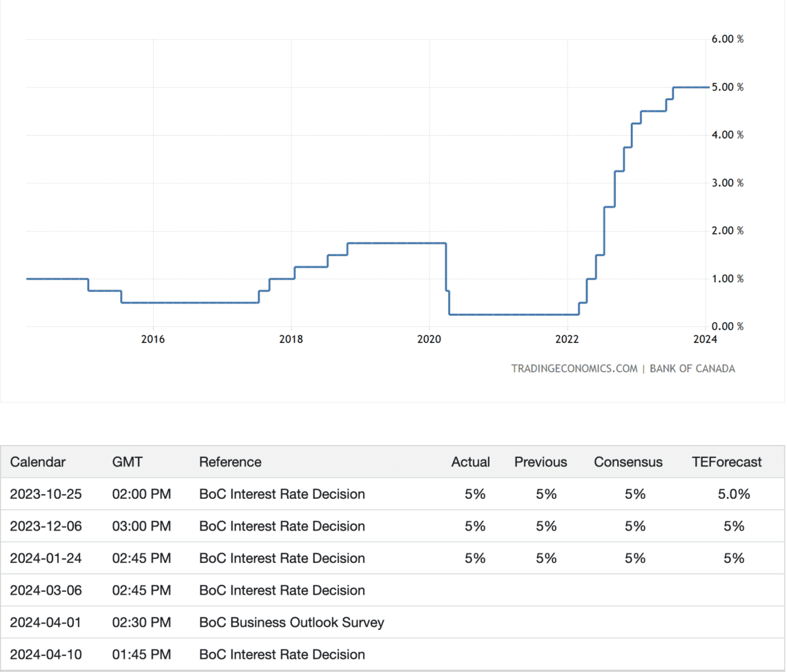Click the 2024 label on the chart axis

point(706,339)
